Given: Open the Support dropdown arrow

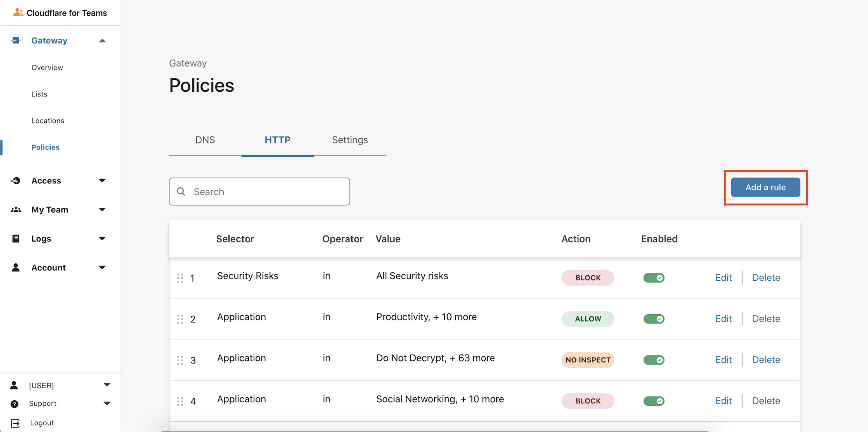Looking at the screenshot, I should [x=107, y=404].
